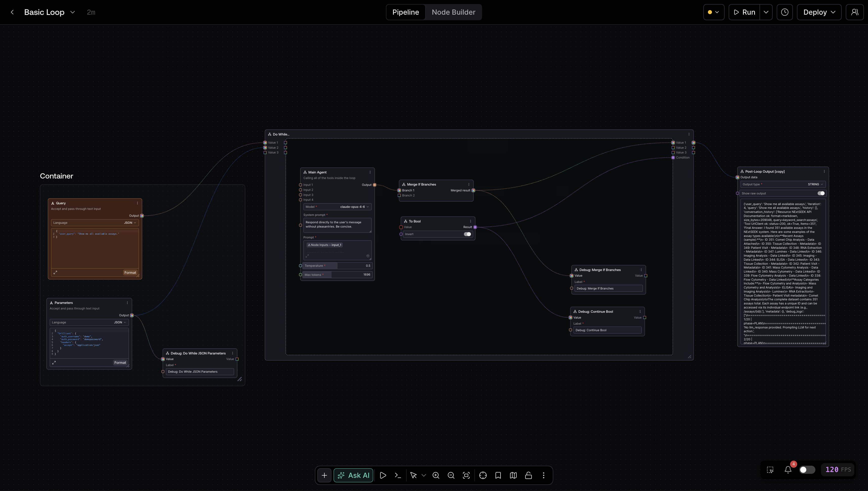
Task: Open Debug: Continue Bool options menu
Action: click(640, 311)
